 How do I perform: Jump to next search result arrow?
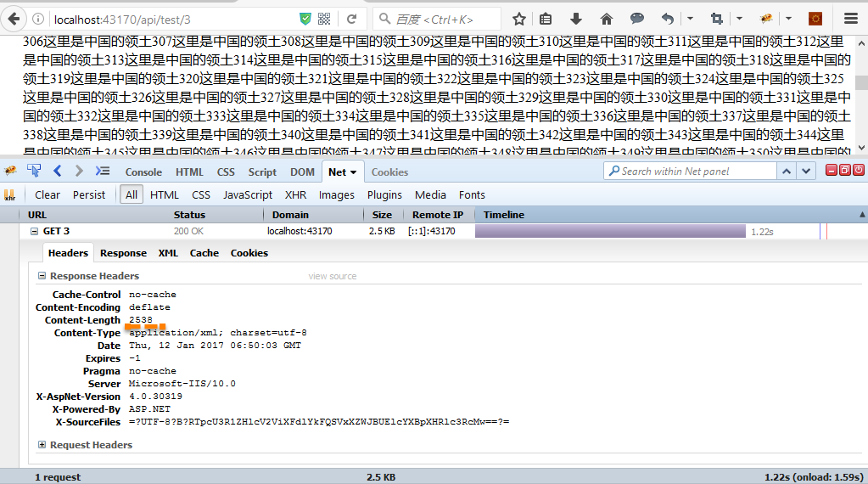[x=806, y=172]
